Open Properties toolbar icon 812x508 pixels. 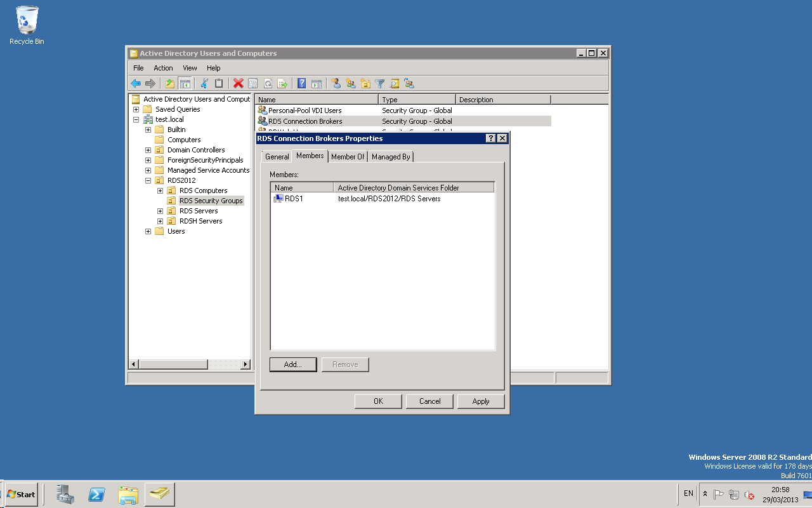click(253, 83)
